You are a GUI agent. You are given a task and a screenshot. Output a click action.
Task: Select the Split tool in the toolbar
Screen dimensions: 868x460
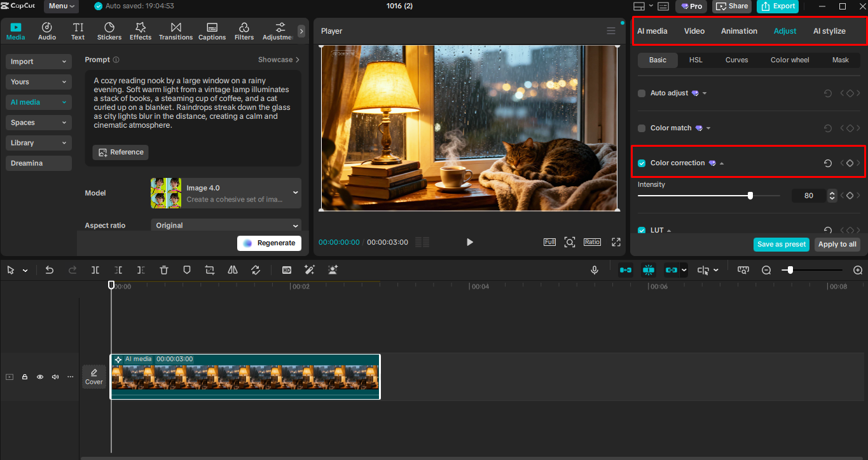(x=95, y=269)
